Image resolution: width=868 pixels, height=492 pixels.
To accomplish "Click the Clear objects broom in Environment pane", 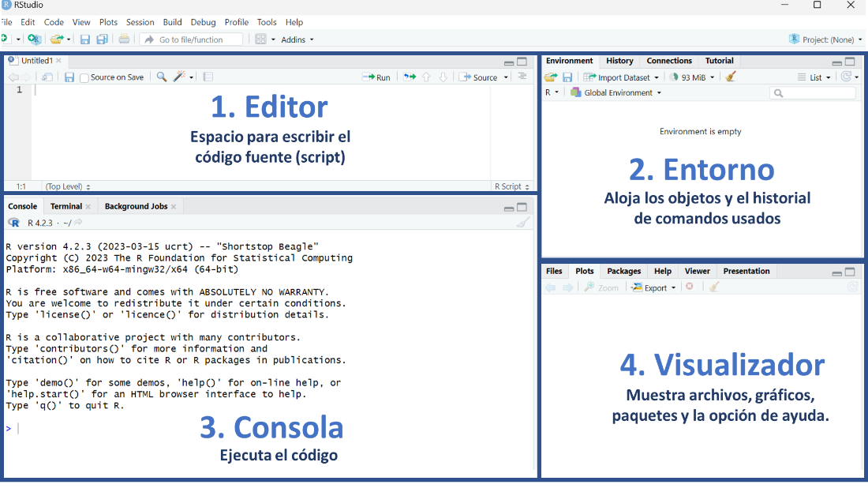I will coord(731,77).
